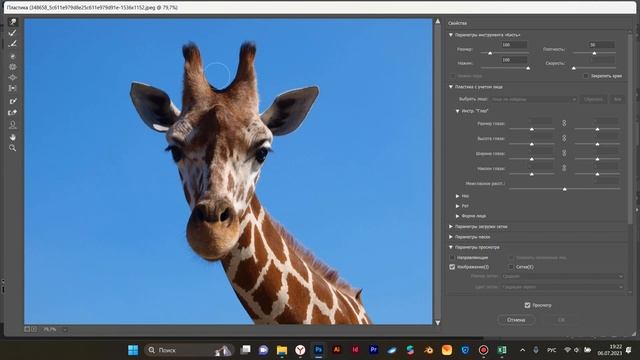Click the Windows taskbar search box
This screenshot has width=640, height=360.
(x=189, y=350)
